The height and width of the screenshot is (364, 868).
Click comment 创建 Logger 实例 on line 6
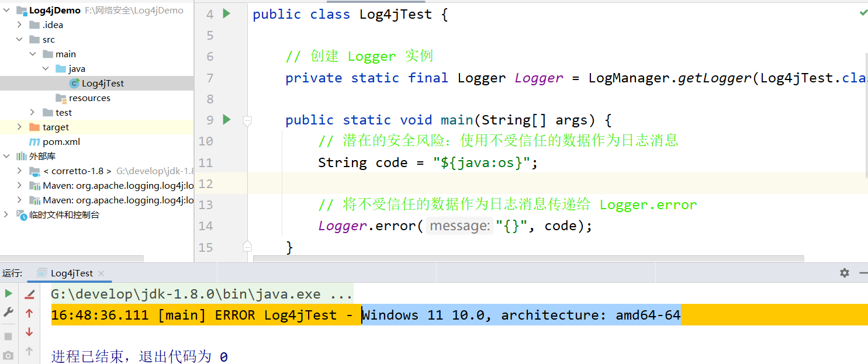point(359,56)
